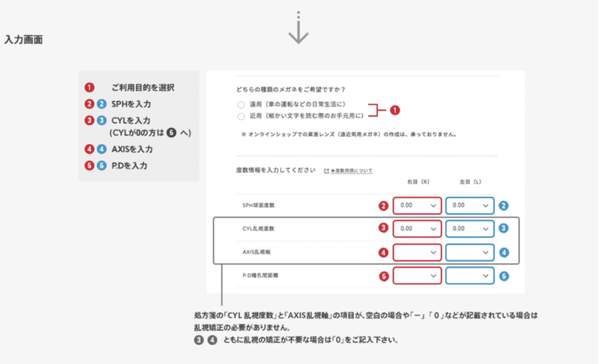Open the ★度数用語について link
This screenshot has height=364, width=601.
(x=352, y=171)
